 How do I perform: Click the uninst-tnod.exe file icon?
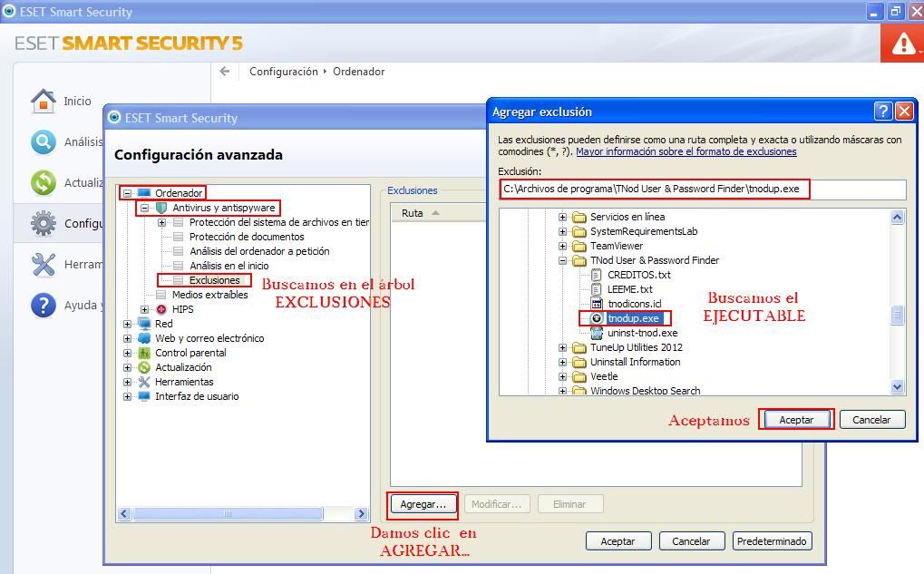(597, 333)
